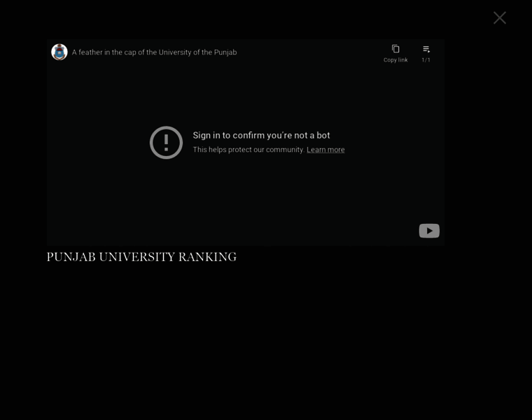Click the exclamation warning icon
Image resolution: width=532 pixels, height=420 pixels.
[x=167, y=143]
